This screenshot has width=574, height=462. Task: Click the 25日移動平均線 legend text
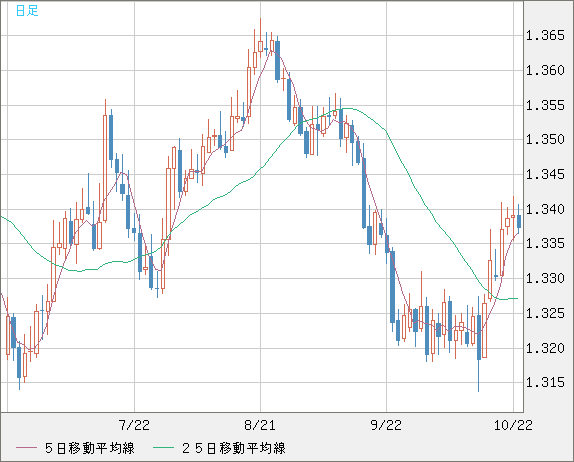pyautogui.click(x=234, y=448)
